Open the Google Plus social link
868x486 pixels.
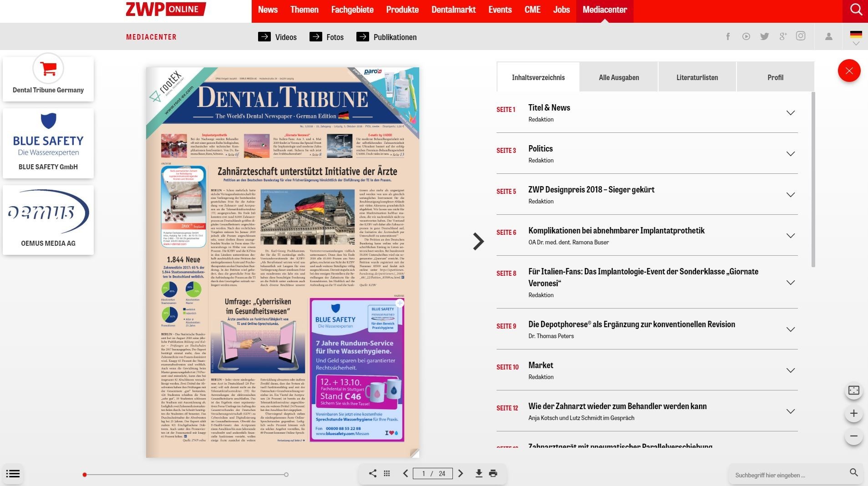click(x=783, y=36)
